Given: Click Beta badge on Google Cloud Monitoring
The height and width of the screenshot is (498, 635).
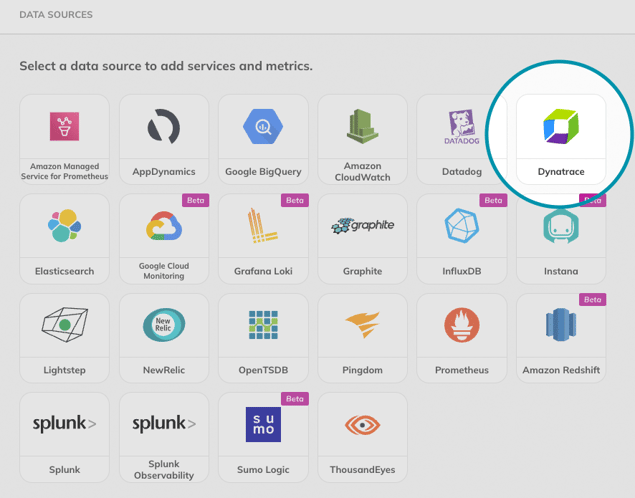Looking at the screenshot, I should pyautogui.click(x=196, y=200).
